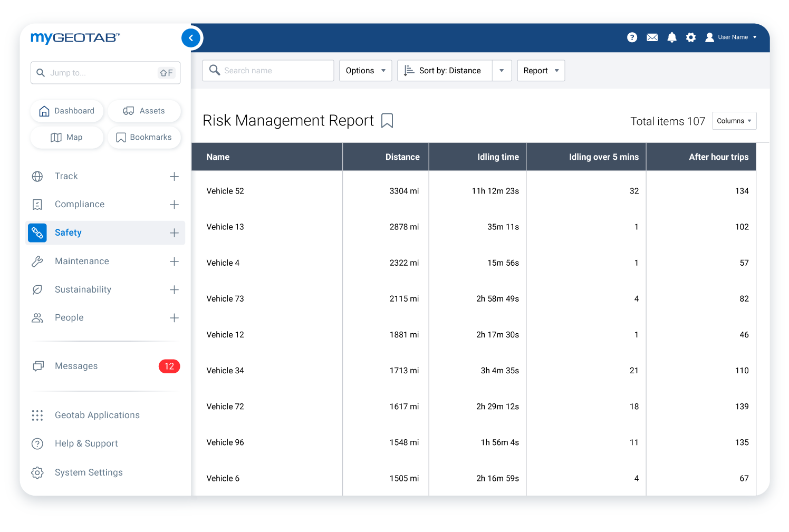Screen dimensions: 789x532
Task: Open the notifications bell
Action: 671,37
